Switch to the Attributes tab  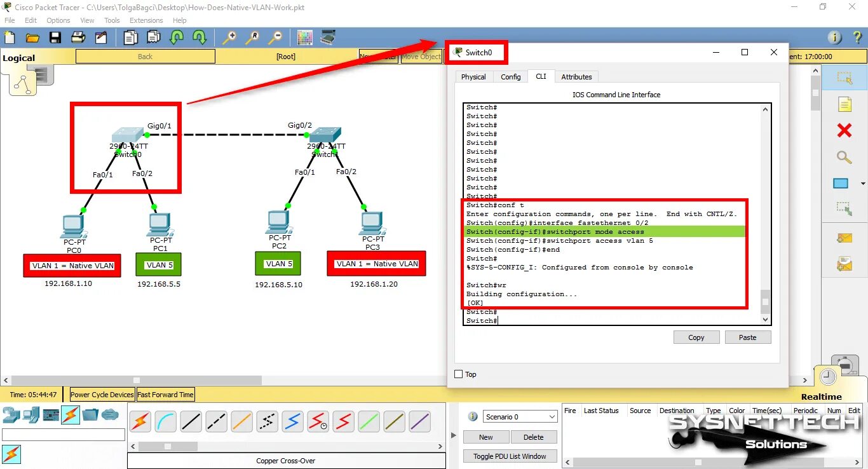(x=576, y=77)
